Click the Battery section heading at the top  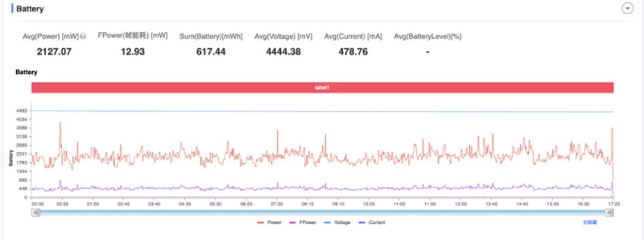30,8
